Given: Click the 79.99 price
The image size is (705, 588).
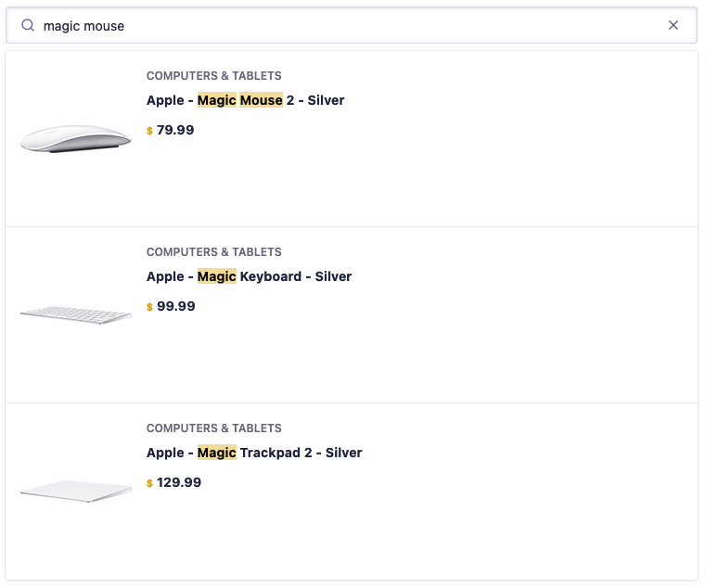Looking at the screenshot, I should coord(175,130).
